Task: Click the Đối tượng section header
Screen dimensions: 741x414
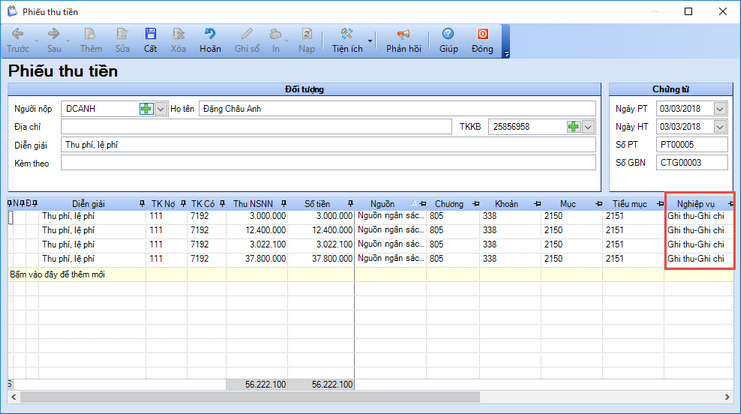Action: 304,89
